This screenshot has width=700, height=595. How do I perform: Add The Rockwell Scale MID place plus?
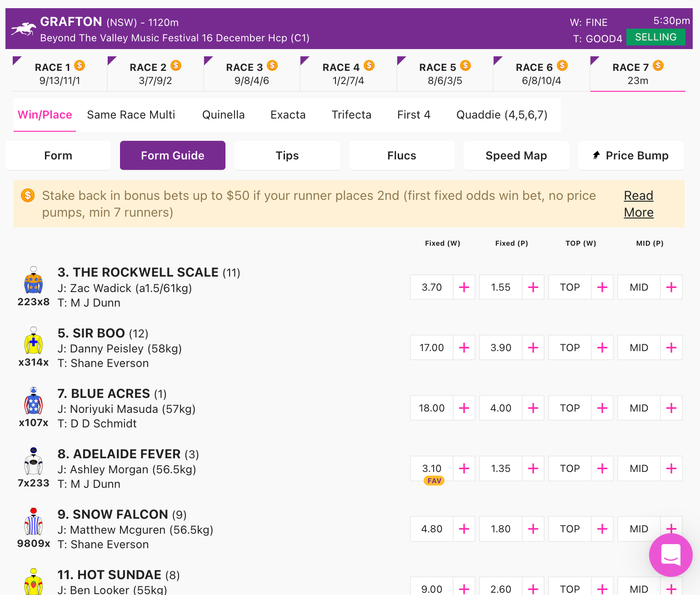click(671, 287)
